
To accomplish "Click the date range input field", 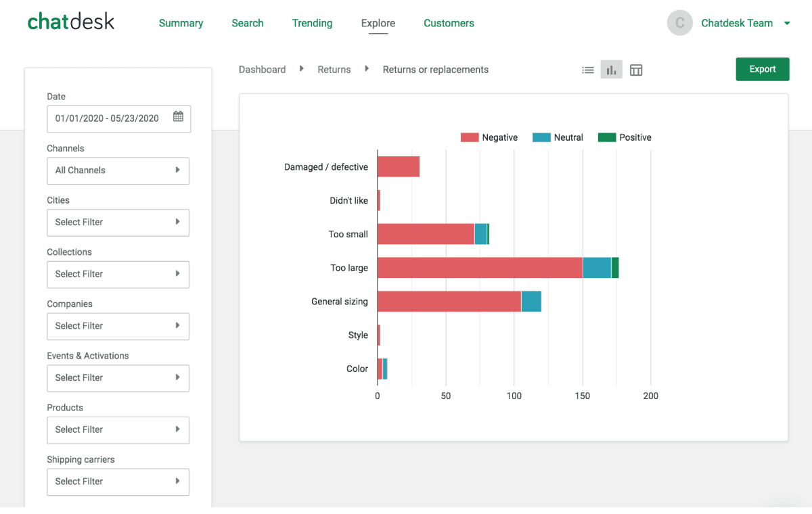I will pyautogui.click(x=108, y=119).
